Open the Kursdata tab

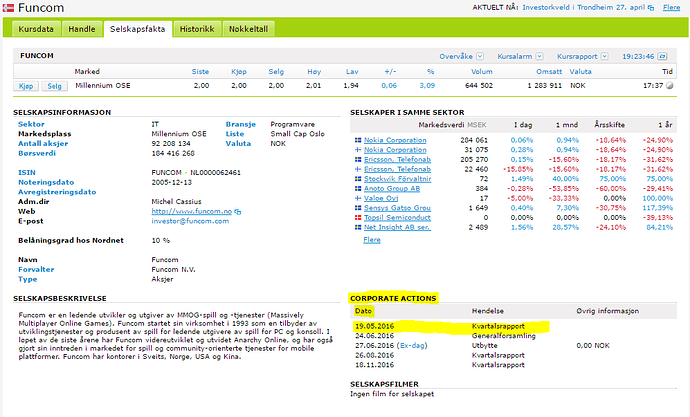[36, 29]
